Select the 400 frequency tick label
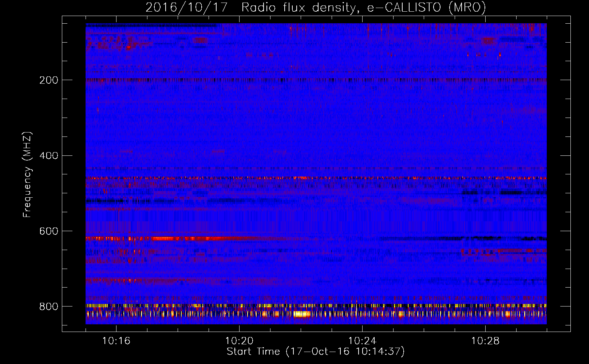 pyautogui.click(x=49, y=156)
